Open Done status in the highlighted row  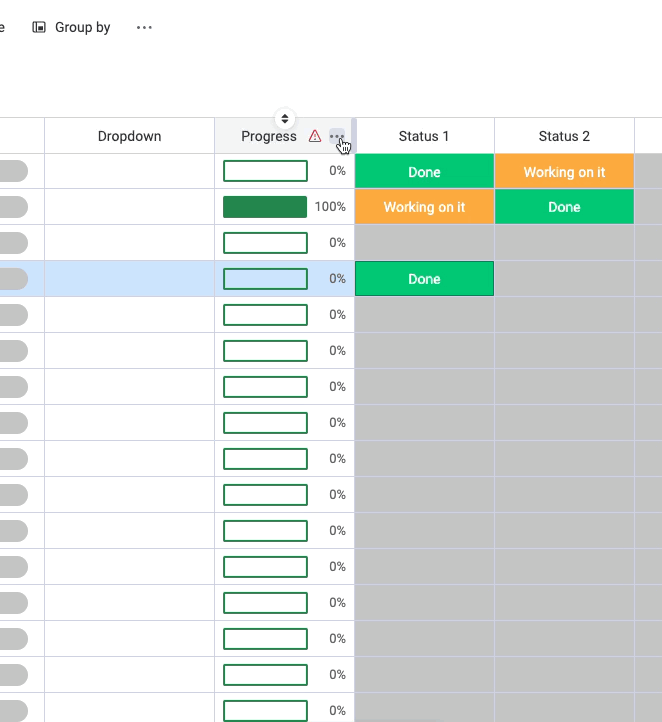[424, 279]
